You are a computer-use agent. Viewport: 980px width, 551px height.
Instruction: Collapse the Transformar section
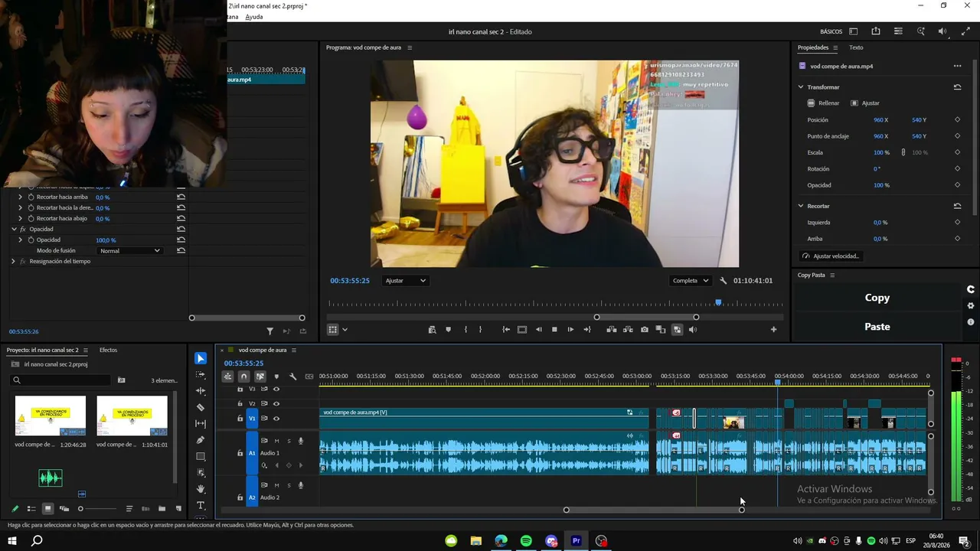click(x=801, y=87)
